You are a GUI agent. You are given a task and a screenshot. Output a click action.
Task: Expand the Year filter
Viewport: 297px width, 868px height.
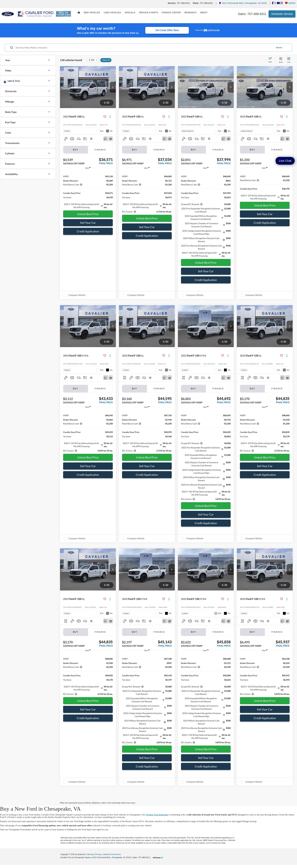tap(28, 60)
